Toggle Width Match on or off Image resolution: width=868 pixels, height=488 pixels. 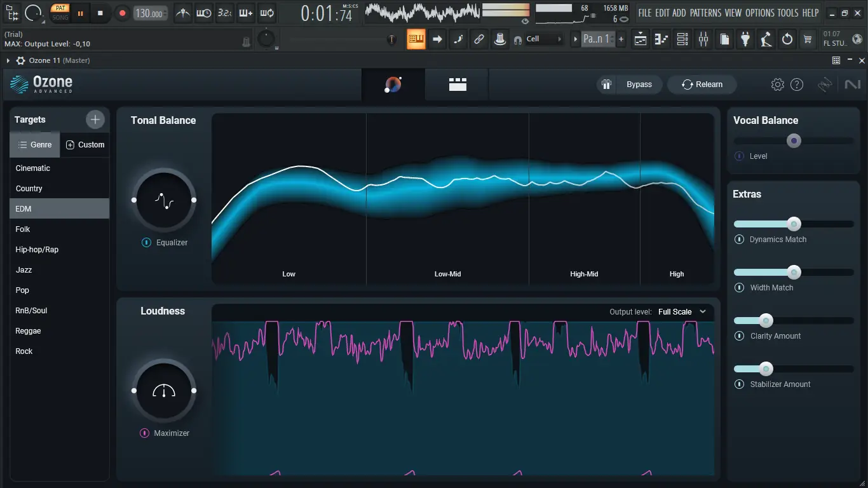739,288
